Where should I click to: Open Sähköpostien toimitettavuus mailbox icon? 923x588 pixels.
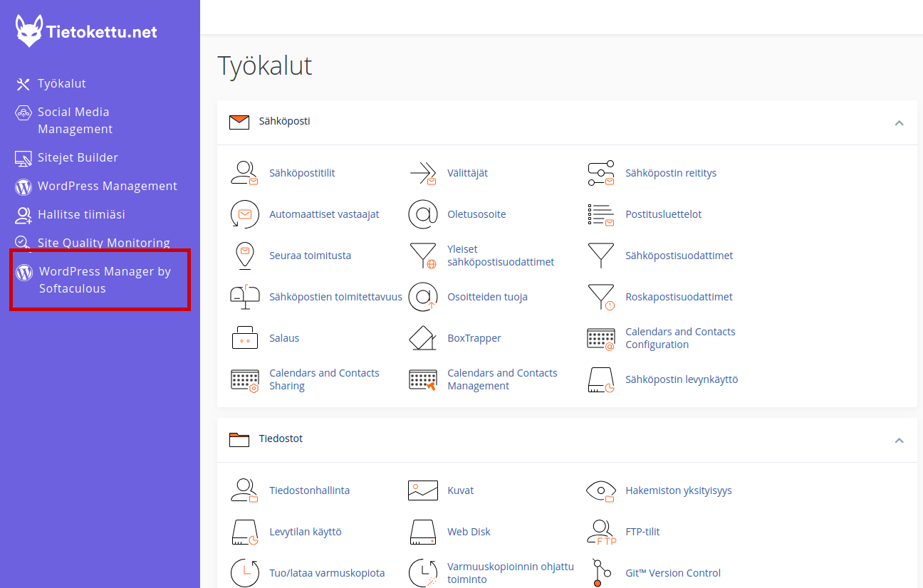pos(244,297)
